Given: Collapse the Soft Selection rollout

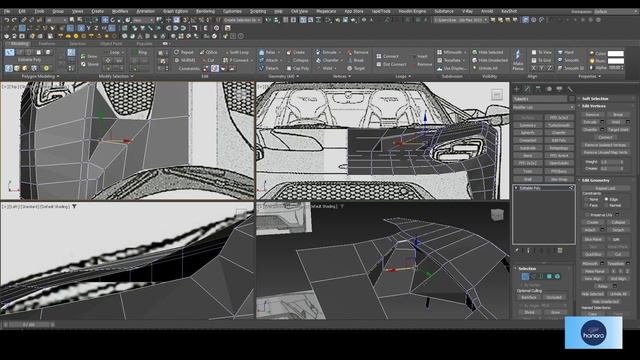Looking at the screenshot, I should (x=606, y=99).
